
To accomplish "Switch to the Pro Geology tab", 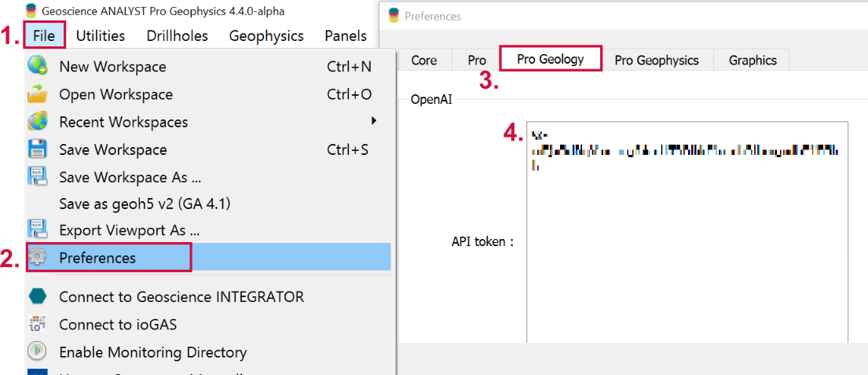I will pos(551,59).
